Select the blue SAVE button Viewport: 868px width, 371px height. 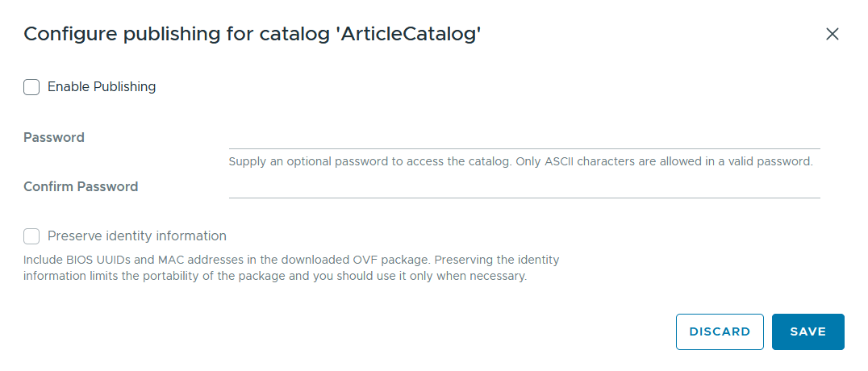tap(808, 331)
